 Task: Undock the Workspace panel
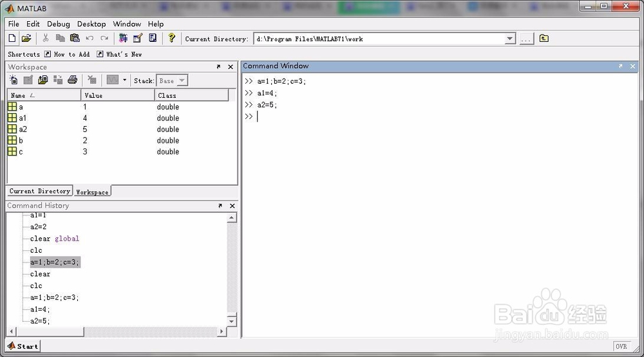coord(218,66)
